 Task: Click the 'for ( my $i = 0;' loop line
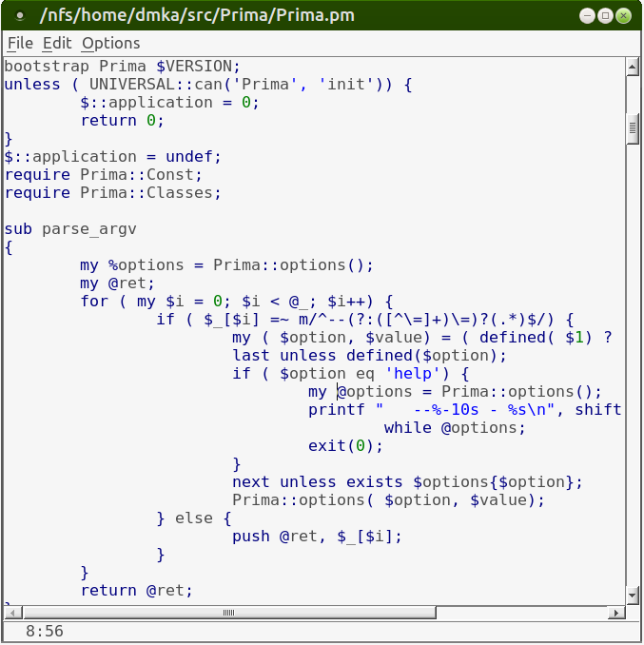click(x=237, y=302)
